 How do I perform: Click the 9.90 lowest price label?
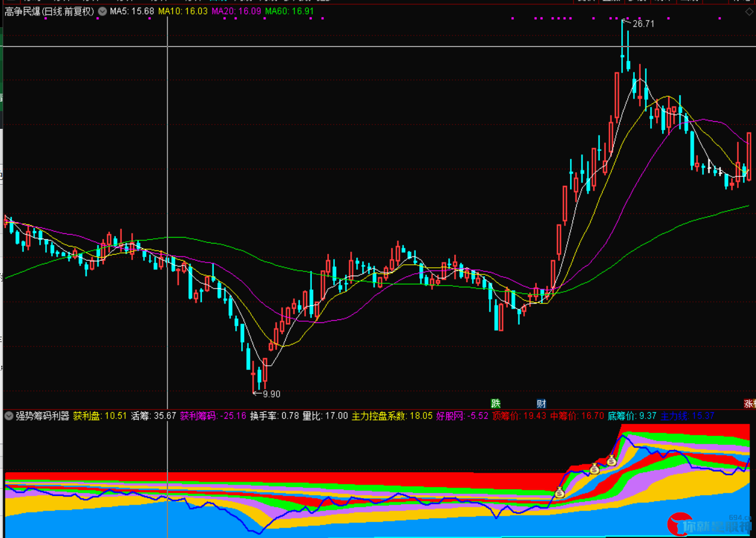point(271,394)
